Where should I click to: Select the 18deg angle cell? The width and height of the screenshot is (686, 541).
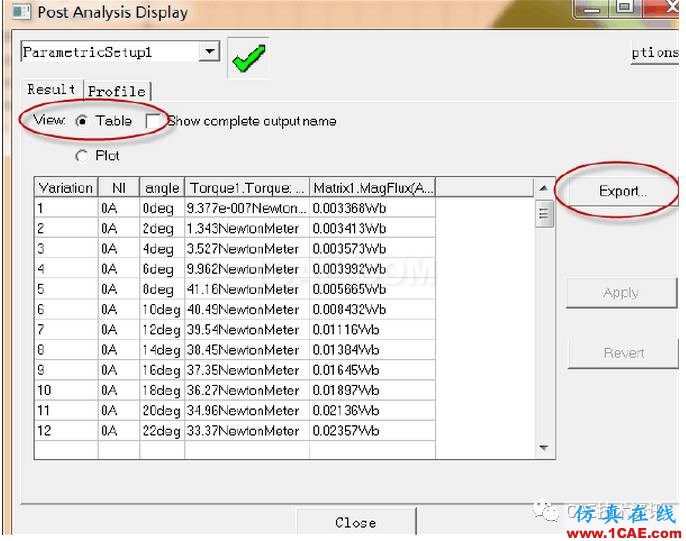pos(162,390)
